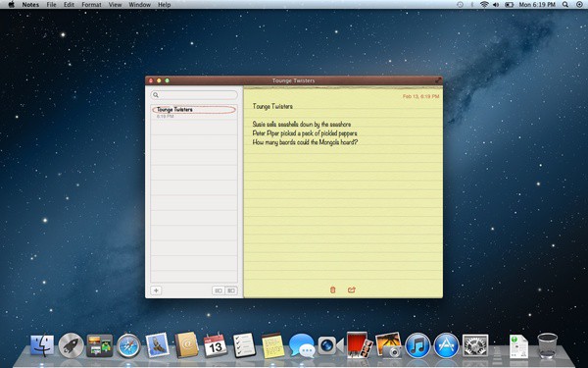Open Wi-Fi status menu
The image size is (588, 368).
pyautogui.click(x=484, y=5)
